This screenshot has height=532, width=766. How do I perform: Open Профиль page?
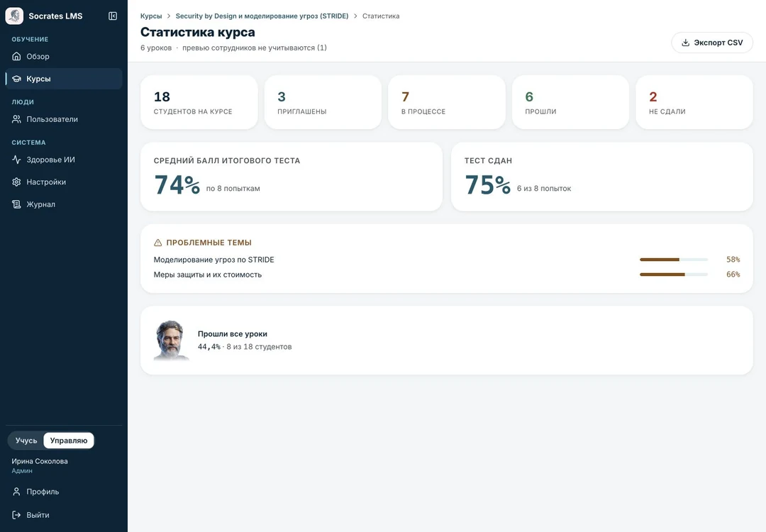pos(64,492)
